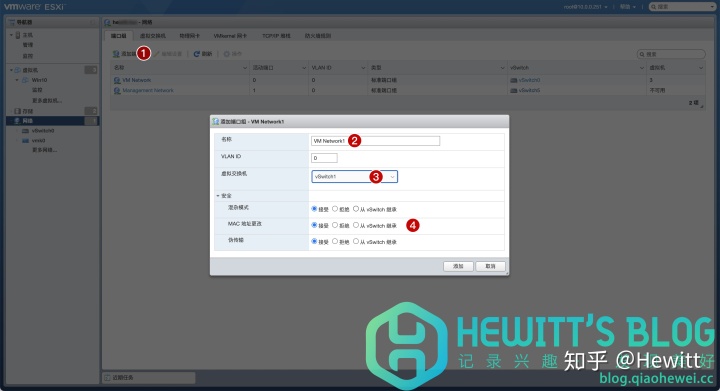Open the VM Network link in table
The width and height of the screenshot is (720, 391).
click(x=137, y=80)
